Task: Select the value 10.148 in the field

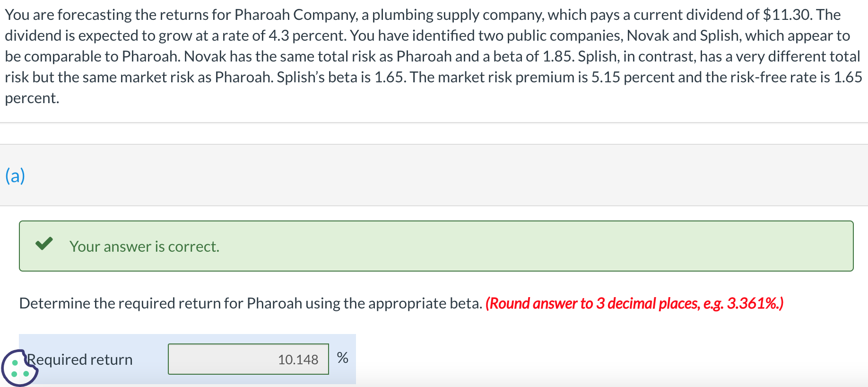Action: click(298, 360)
